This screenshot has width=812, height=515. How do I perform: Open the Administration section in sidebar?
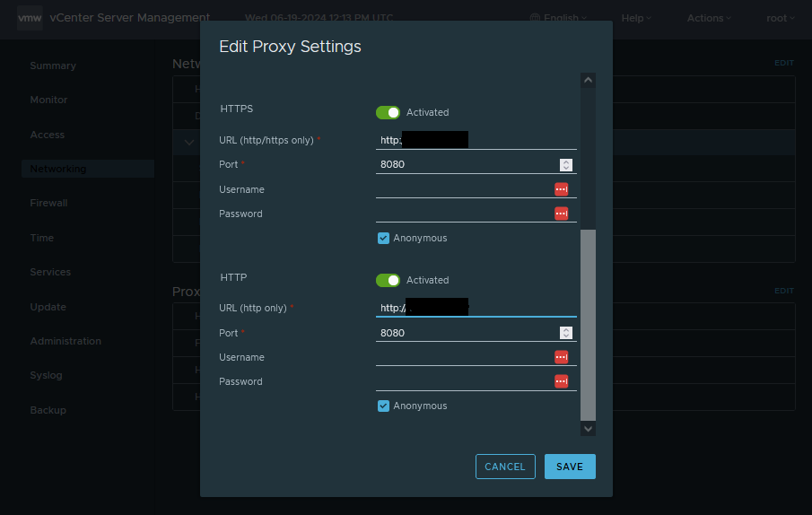point(65,341)
